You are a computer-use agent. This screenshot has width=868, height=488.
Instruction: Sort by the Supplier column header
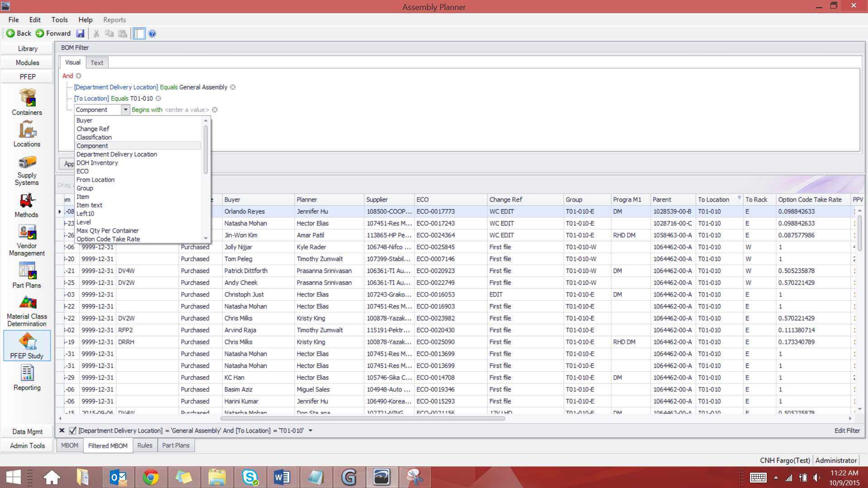click(389, 199)
